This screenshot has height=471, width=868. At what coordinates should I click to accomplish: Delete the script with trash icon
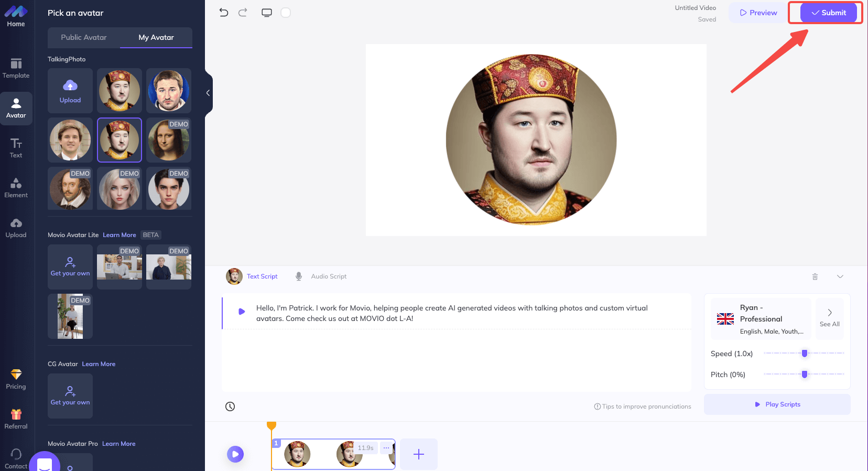pyautogui.click(x=815, y=276)
